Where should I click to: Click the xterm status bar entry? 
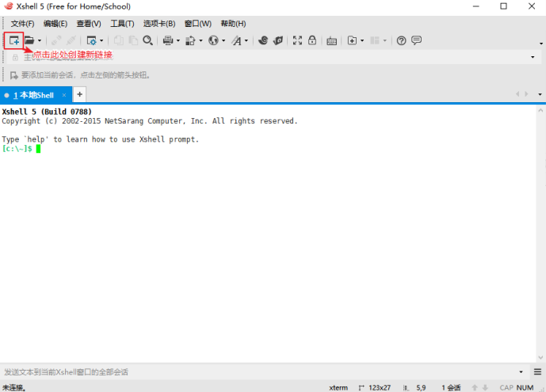338,387
